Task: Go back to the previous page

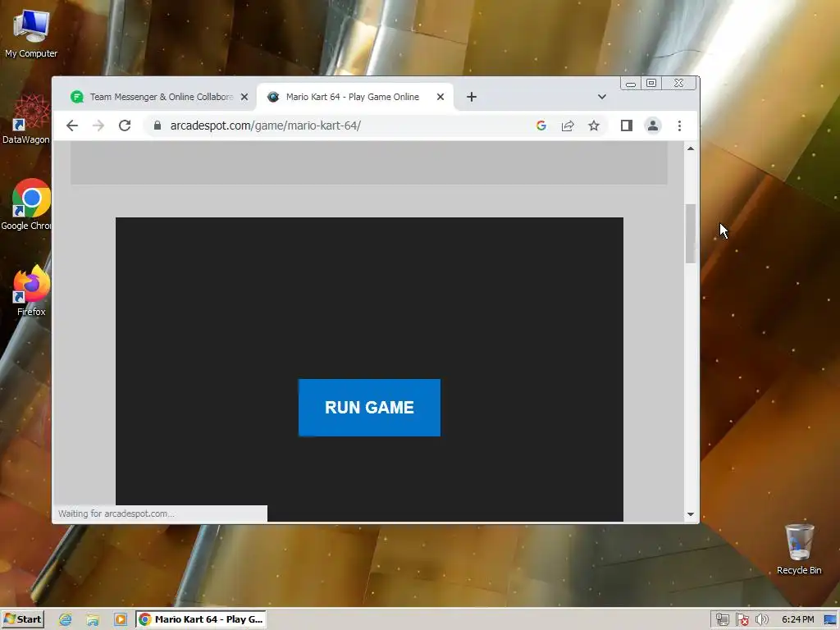Action: (72, 126)
